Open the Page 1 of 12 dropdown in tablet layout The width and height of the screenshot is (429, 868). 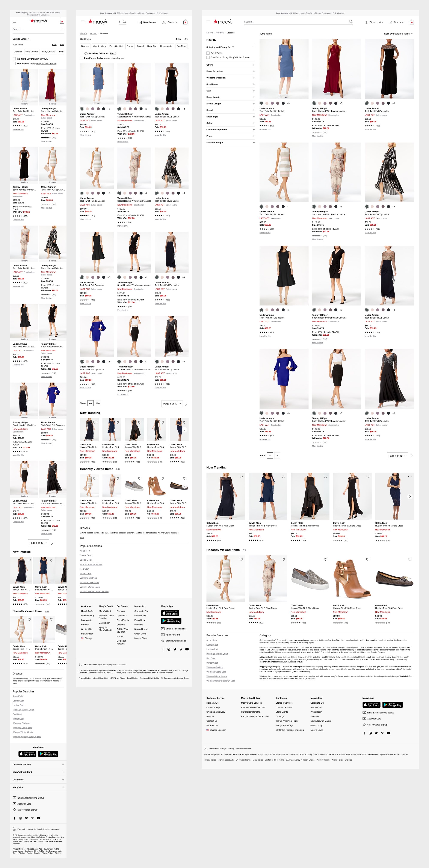click(172, 404)
